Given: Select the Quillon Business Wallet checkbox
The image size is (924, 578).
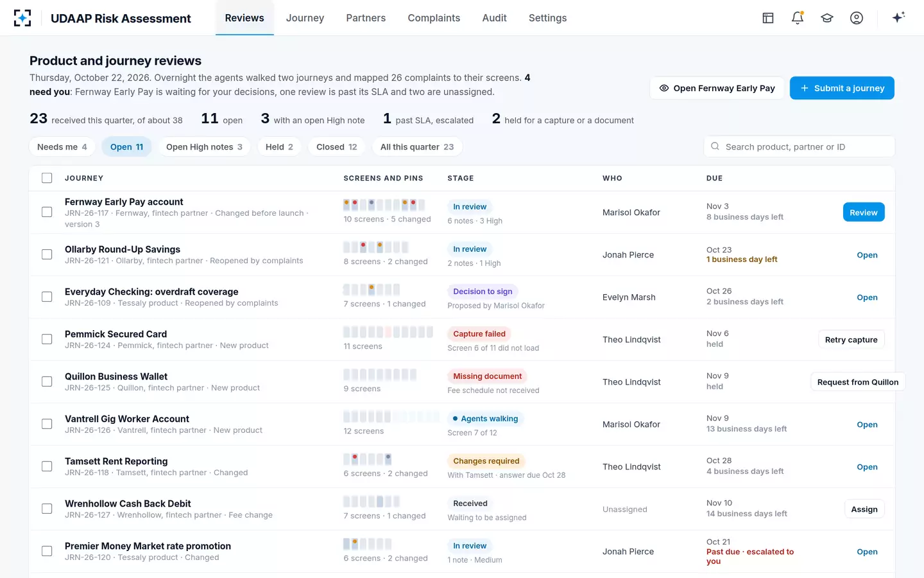Looking at the screenshot, I should (x=47, y=381).
